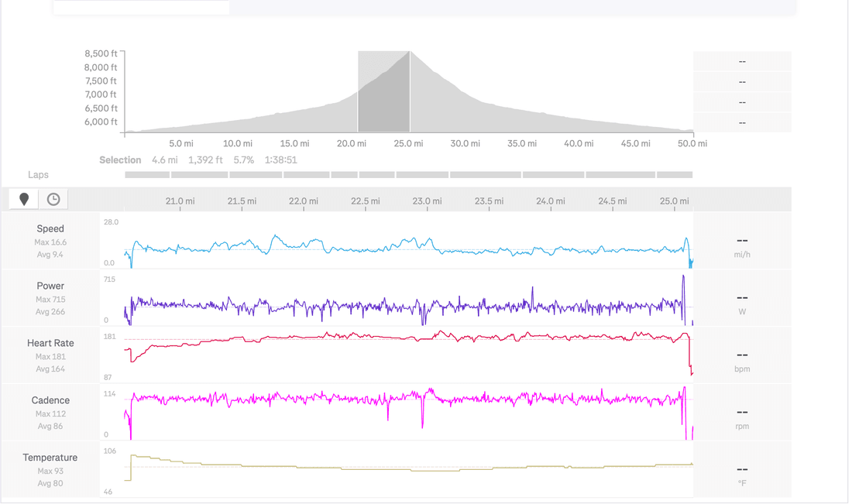Click Max 181 under Heart Rate
Image resolution: width=852 pixels, height=504 pixels.
50,357
